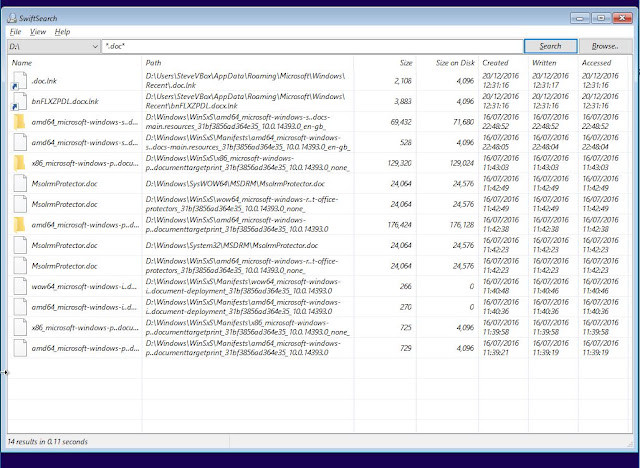Click the shortcut icon of bnFLXZPDL.docx.lnk

click(20, 101)
